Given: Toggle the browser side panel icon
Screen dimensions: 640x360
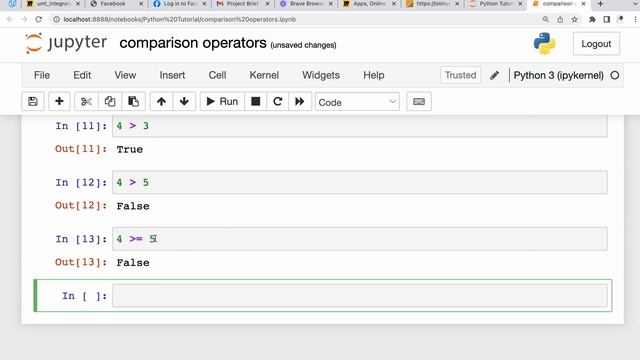Looking at the screenshot, I should coord(607,19).
